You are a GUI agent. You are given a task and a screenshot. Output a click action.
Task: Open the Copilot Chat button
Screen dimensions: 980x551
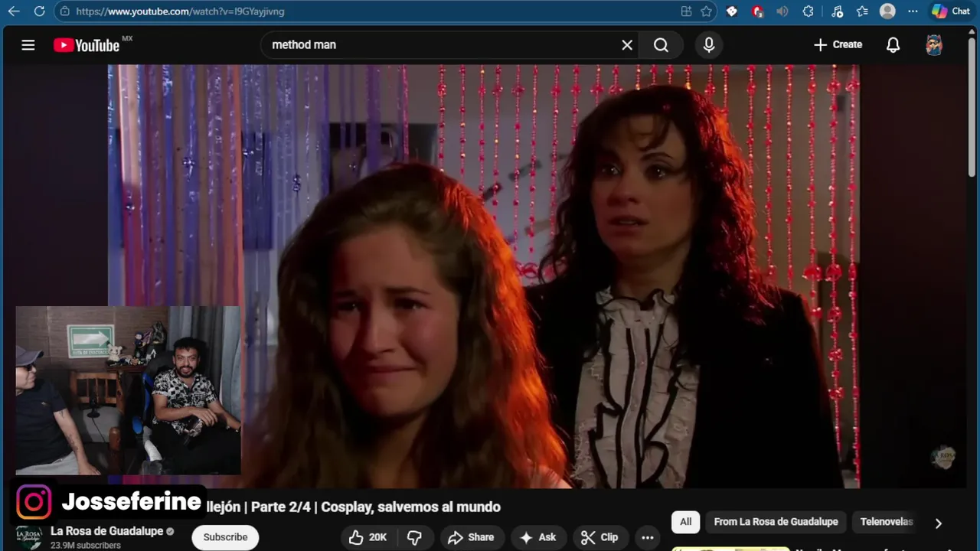[x=951, y=11]
